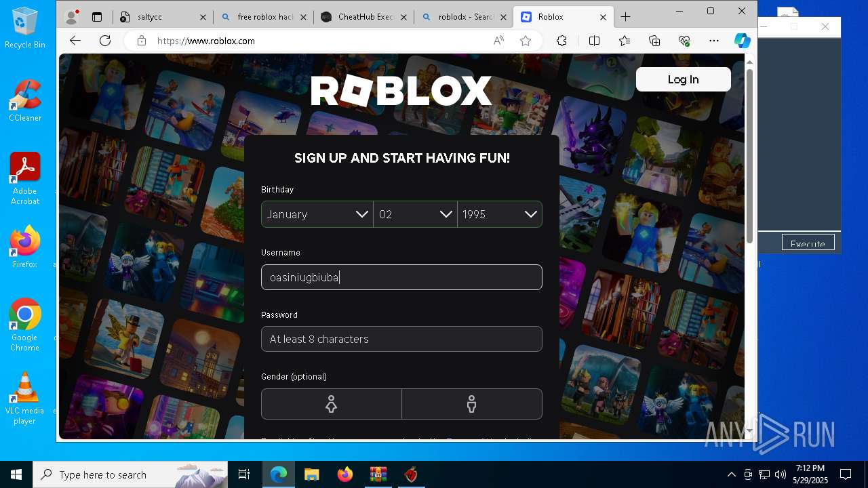This screenshot has height=488, width=868.
Task: Open the Windows Start menu
Action: (x=16, y=474)
